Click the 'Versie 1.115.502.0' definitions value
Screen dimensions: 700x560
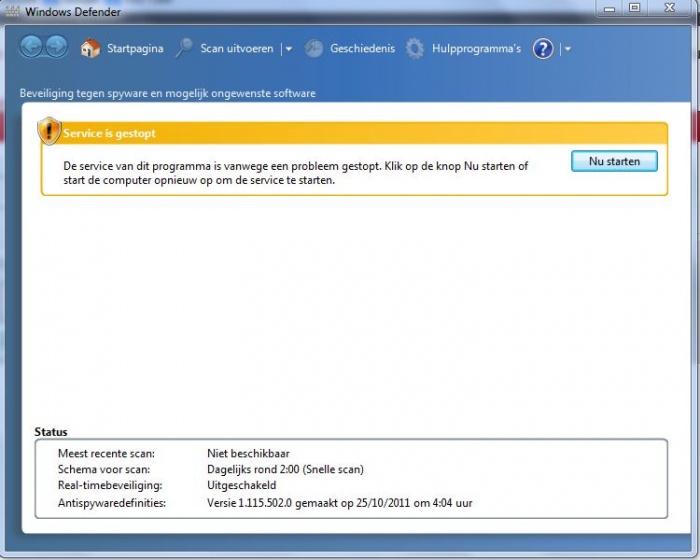pyautogui.click(x=340, y=503)
